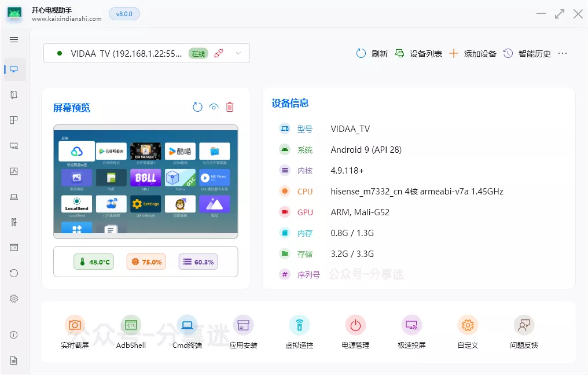Viewport: 588px width, 375px height.
Task: Open 设备列表 device list
Action: pyautogui.click(x=418, y=53)
